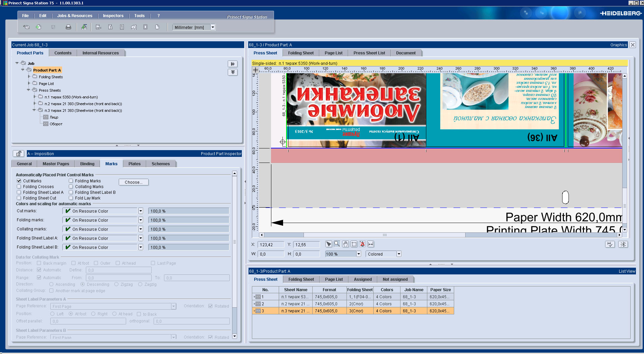Click the Document tab in Graphics panel

(406, 53)
